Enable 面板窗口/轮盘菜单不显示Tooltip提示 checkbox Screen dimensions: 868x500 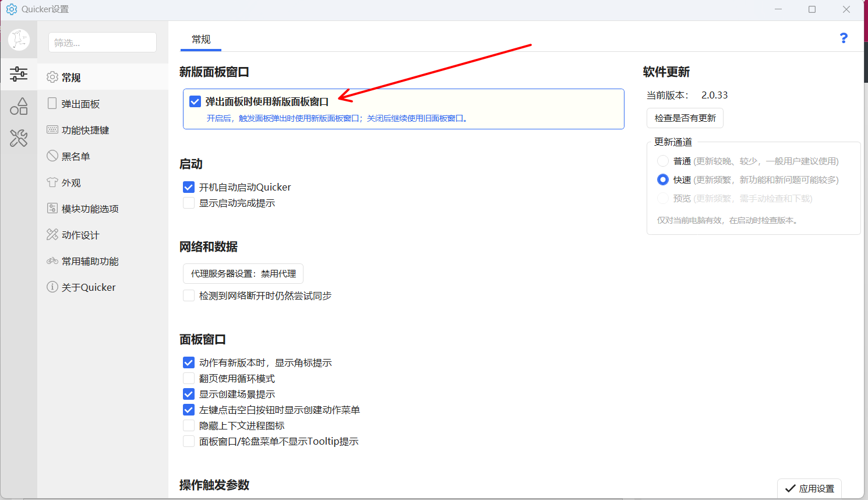(x=189, y=441)
